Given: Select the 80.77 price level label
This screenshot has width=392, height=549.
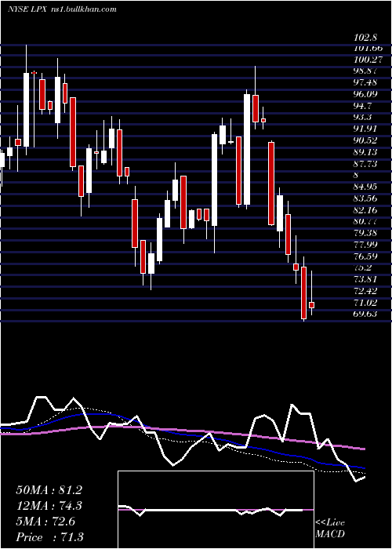Looking at the screenshot, I should [365, 221].
